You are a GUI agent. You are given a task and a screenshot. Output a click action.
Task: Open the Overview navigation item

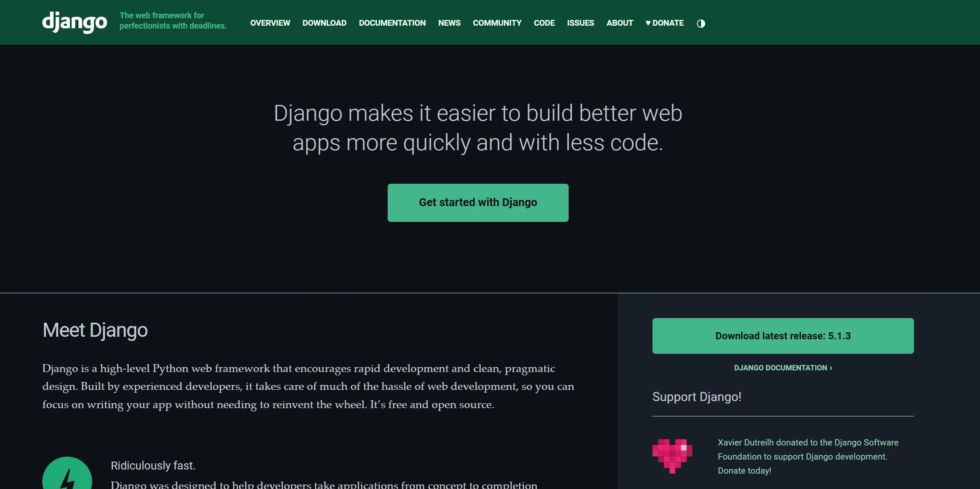pos(271,23)
